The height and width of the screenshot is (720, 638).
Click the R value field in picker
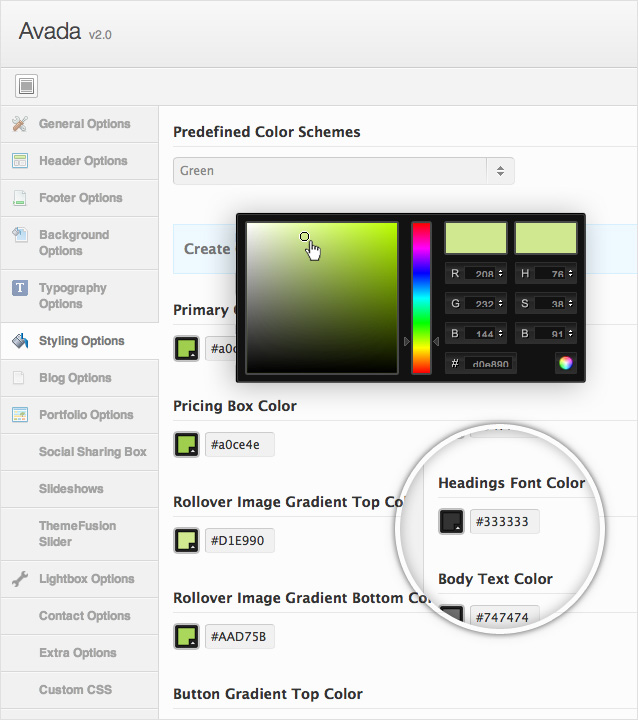[x=480, y=273]
